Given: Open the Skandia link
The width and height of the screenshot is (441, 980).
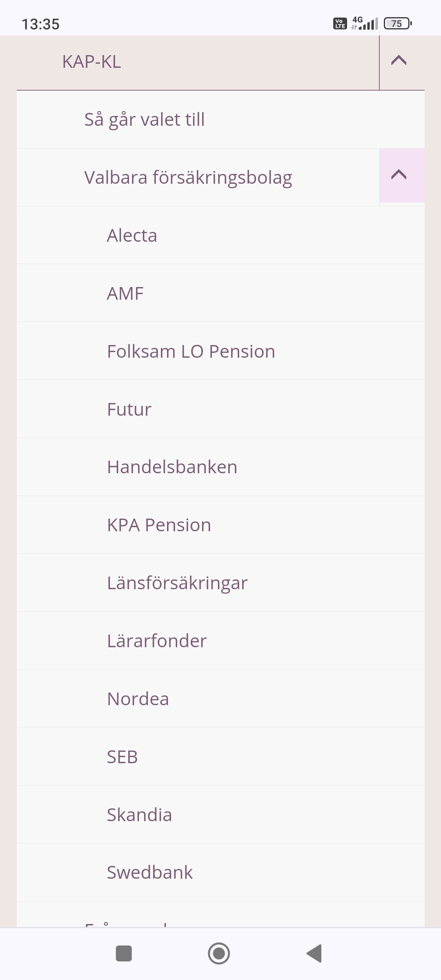Looking at the screenshot, I should pos(139,815).
